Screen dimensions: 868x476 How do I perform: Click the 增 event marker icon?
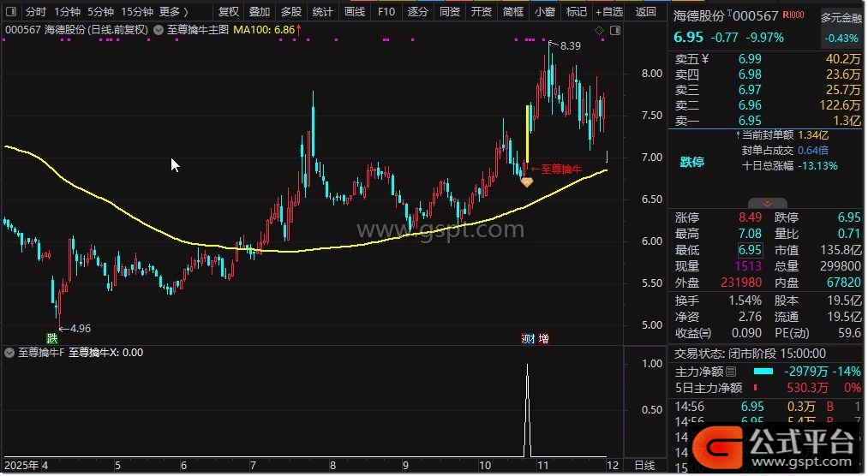coord(543,338)
